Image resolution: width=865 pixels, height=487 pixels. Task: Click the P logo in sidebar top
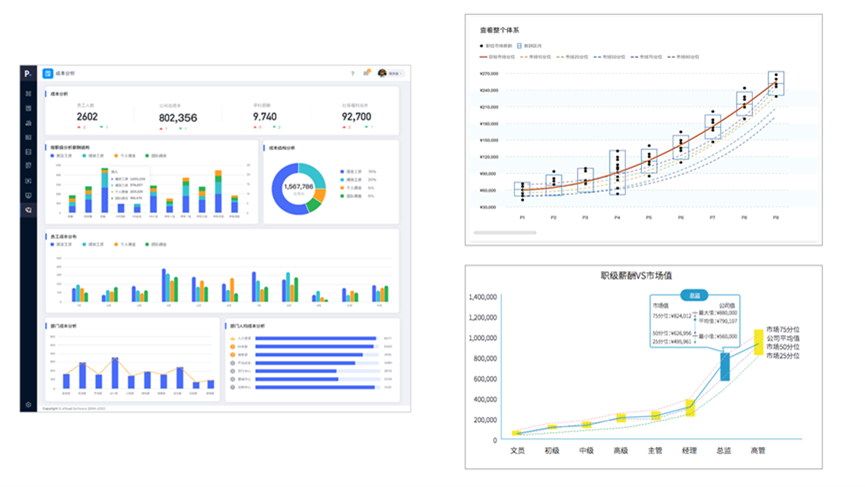tap(28, 73)
